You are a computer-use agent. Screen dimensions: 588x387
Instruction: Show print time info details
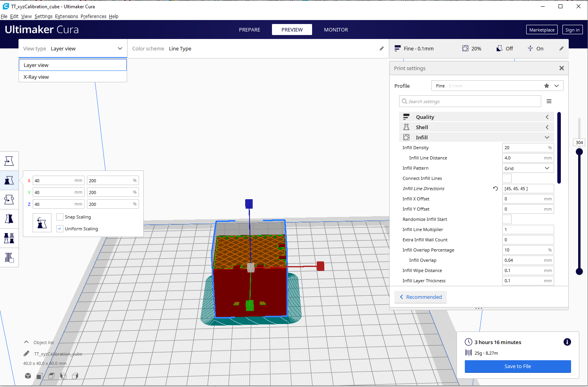click(567, 342)
